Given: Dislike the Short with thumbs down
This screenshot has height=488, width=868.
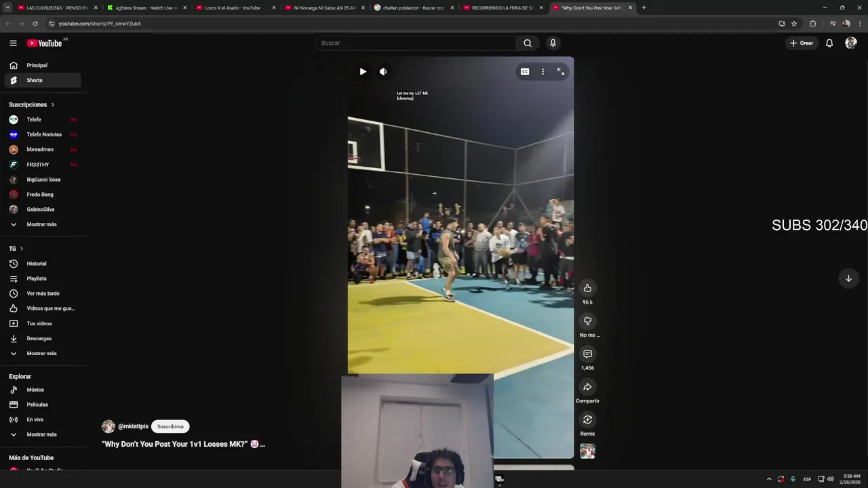Looking at the screenshot, I should pos(587,321).
